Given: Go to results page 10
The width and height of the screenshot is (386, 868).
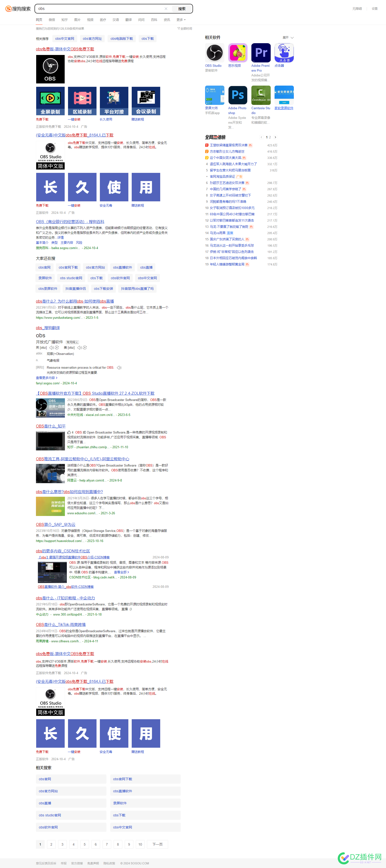Looking at the screenshot, I should click(x=140, y=844).
